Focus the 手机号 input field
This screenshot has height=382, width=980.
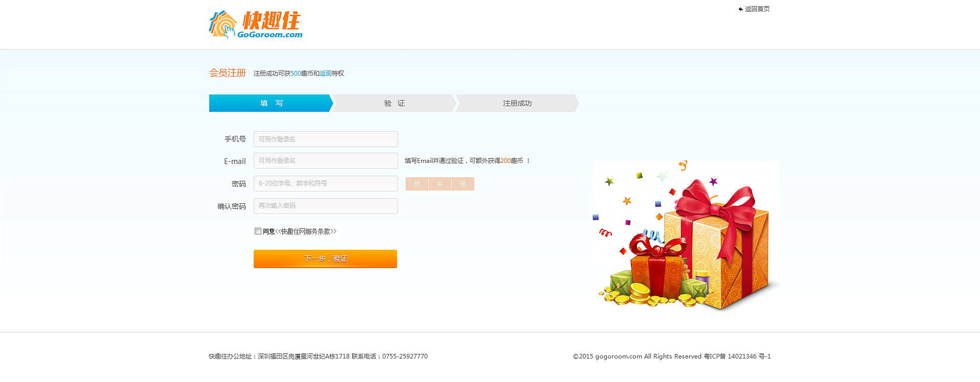pos(326,139)
